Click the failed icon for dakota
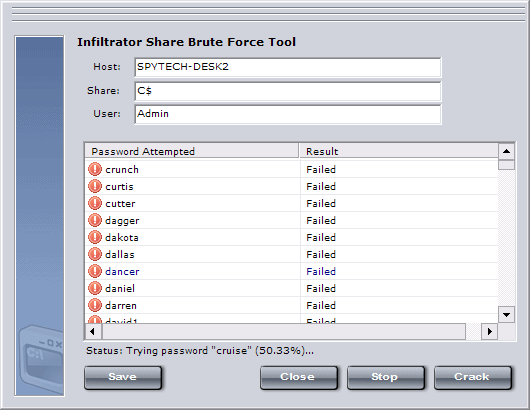 click(95, 237)
